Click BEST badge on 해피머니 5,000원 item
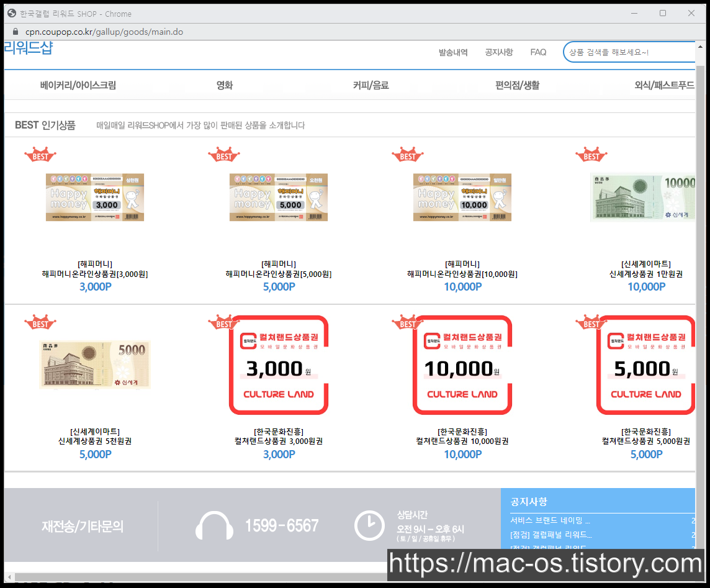This screenshot has height=588, width=710. click(x=224, y=155)
